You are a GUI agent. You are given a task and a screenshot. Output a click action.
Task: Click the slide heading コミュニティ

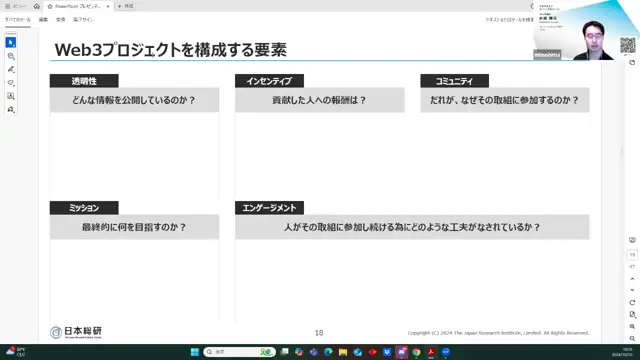pyautogui.click(x=454, y=81)
